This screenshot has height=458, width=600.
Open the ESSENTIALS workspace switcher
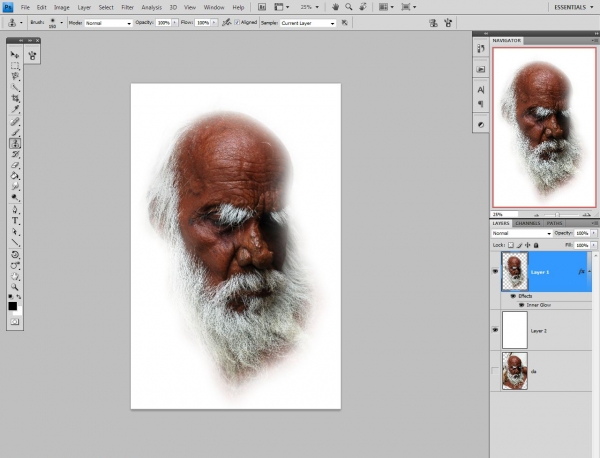tap(573, 7)
